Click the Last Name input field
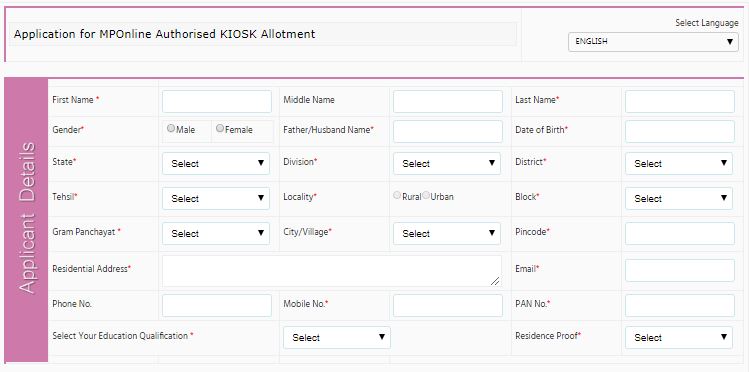The image size is (749, 372). click(x=680, y=101)
